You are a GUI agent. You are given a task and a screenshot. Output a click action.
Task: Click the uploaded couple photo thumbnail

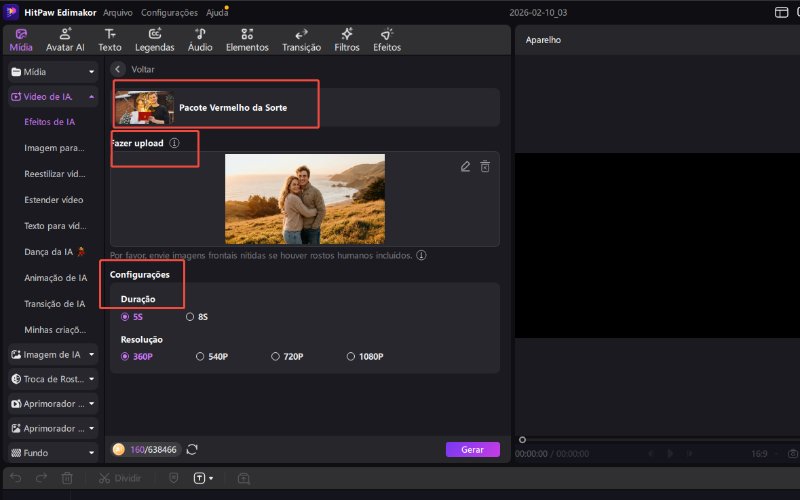(305, 199)
